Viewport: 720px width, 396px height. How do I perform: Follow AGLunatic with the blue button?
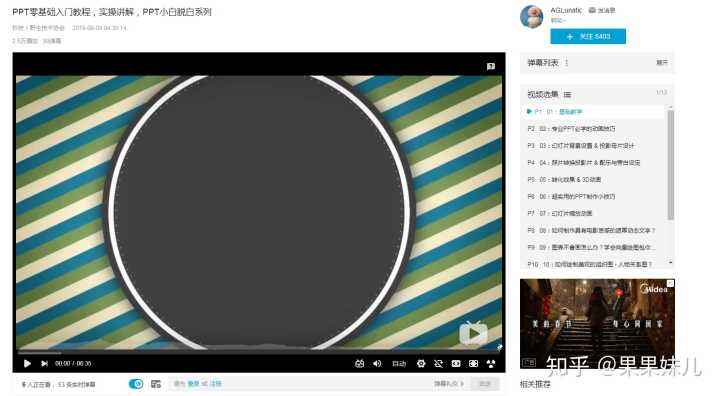[588, 36]
